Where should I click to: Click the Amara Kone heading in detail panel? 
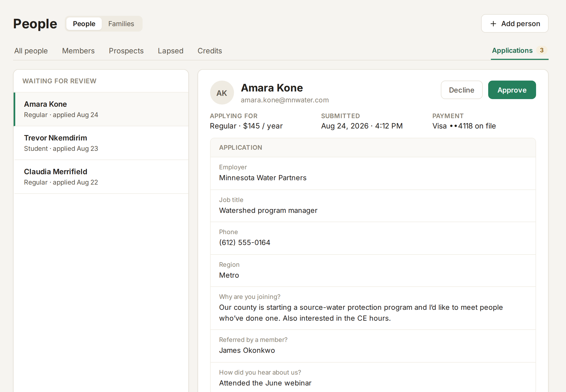pos(272,88)
